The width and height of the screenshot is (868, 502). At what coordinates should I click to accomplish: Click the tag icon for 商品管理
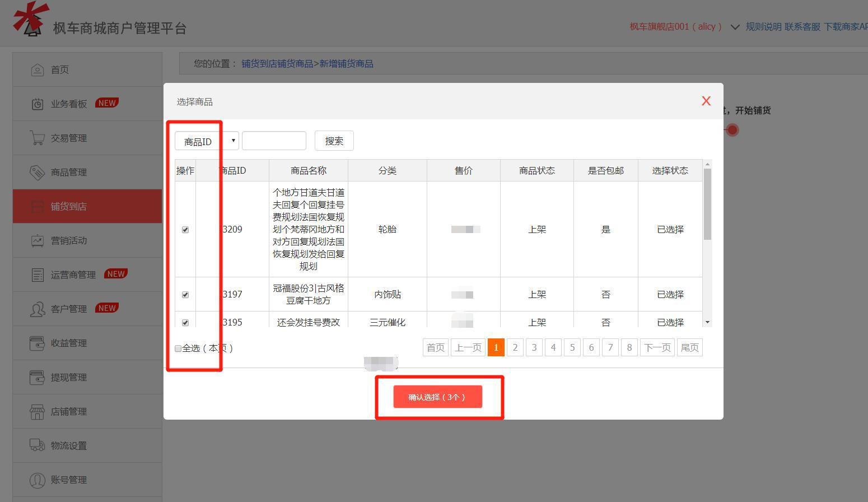(37, 173)
